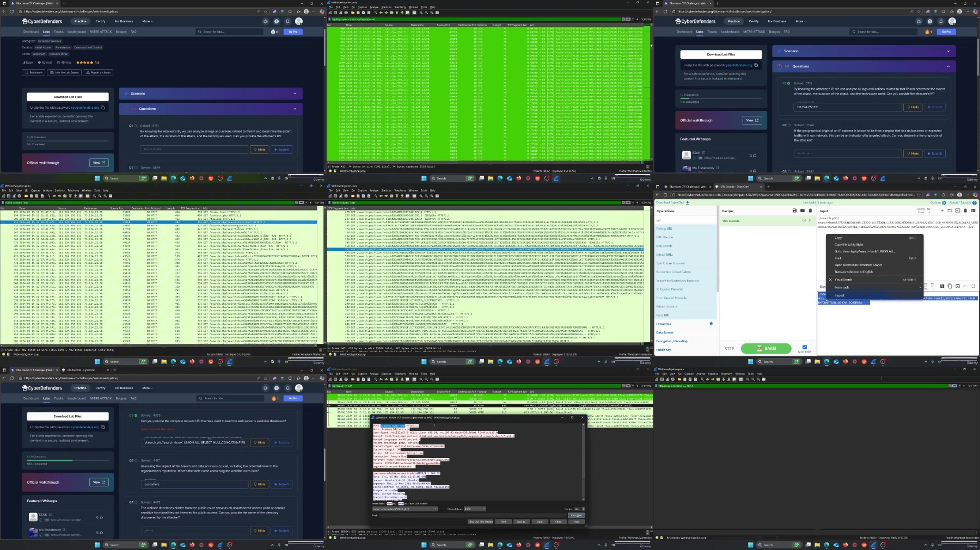980x550 pixels.
Task: Add a new input tab in CyberChef
Action: pyautogui.click(x=942, y=211)
